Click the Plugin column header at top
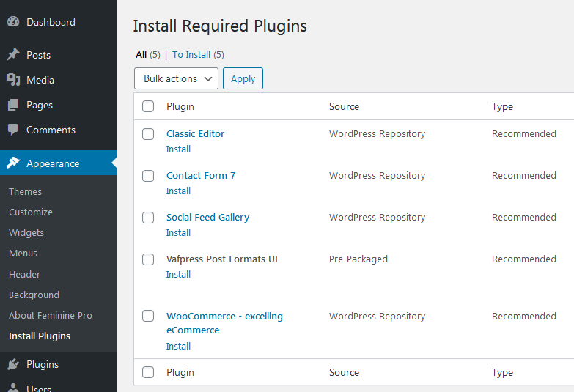Screen dimensions: 574x392 point(180,106)
